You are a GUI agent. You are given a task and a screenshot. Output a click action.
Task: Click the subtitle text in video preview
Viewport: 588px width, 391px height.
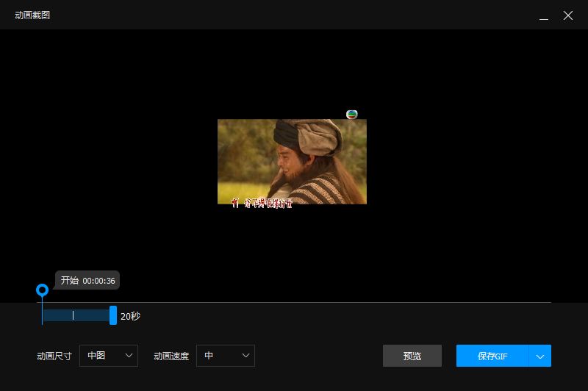[x=262, y=203]
